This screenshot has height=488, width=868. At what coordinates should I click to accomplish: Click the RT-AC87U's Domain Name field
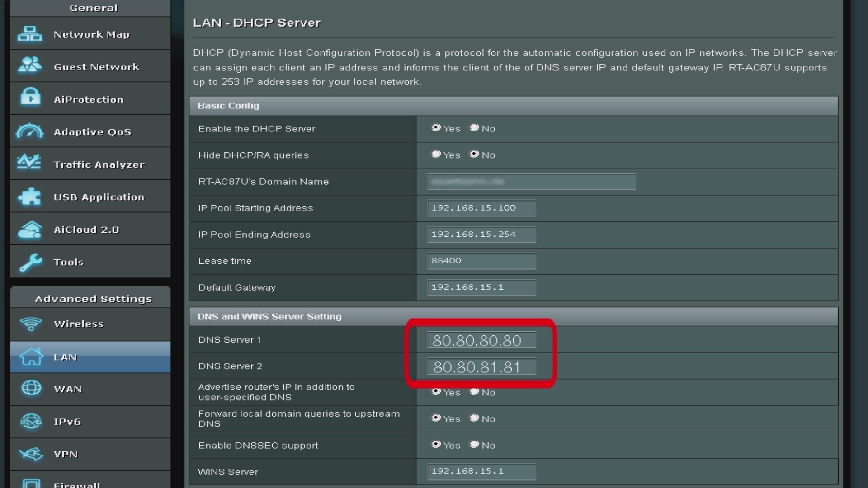tap(531, 182)
